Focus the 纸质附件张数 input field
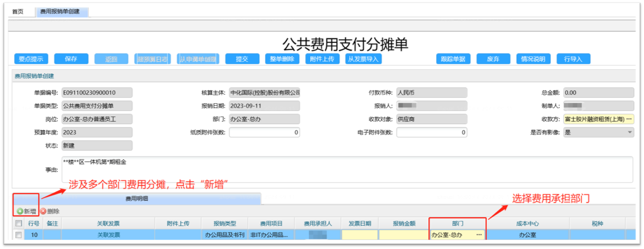Viewport: 644px width, 249px height. [x=265, y=133]
